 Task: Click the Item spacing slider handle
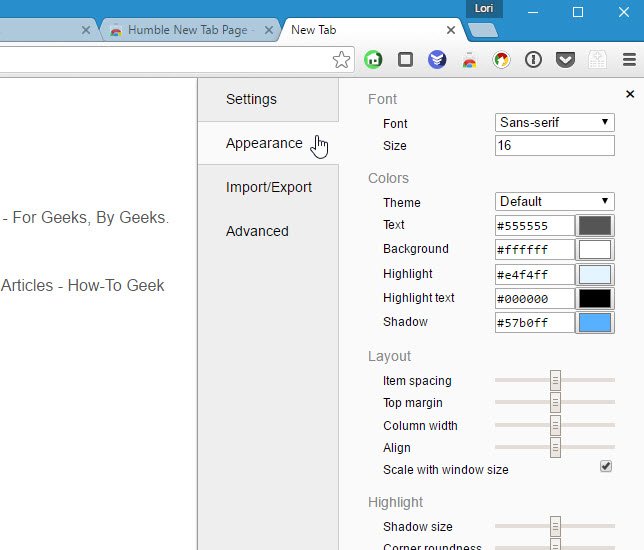[555, 381]
